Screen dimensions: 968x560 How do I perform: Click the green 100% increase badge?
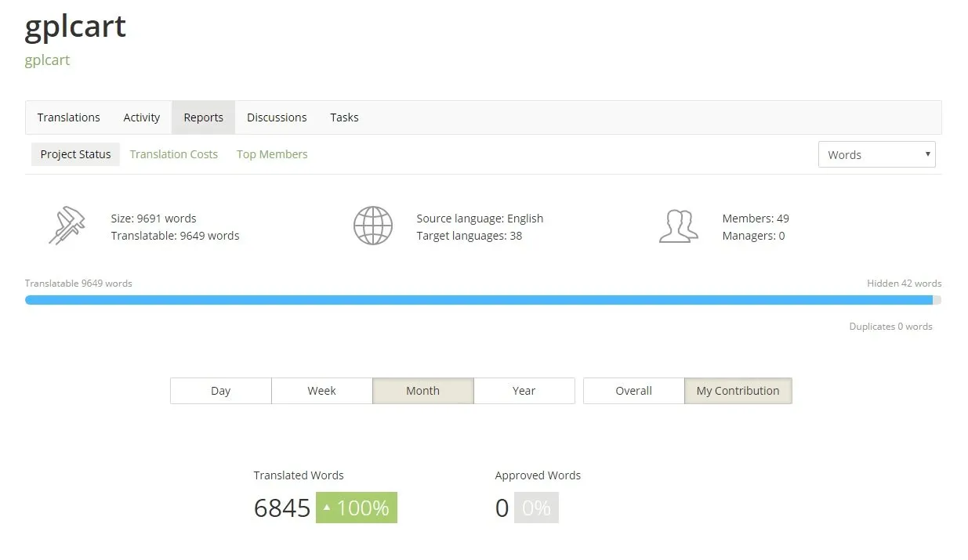(357, 508)
